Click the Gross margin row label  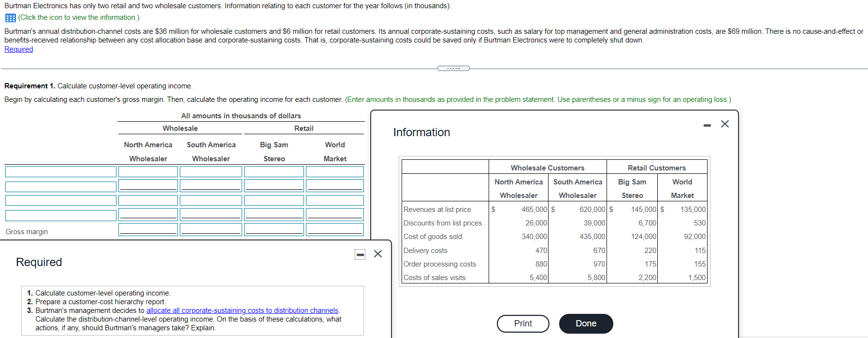(27, 232)
